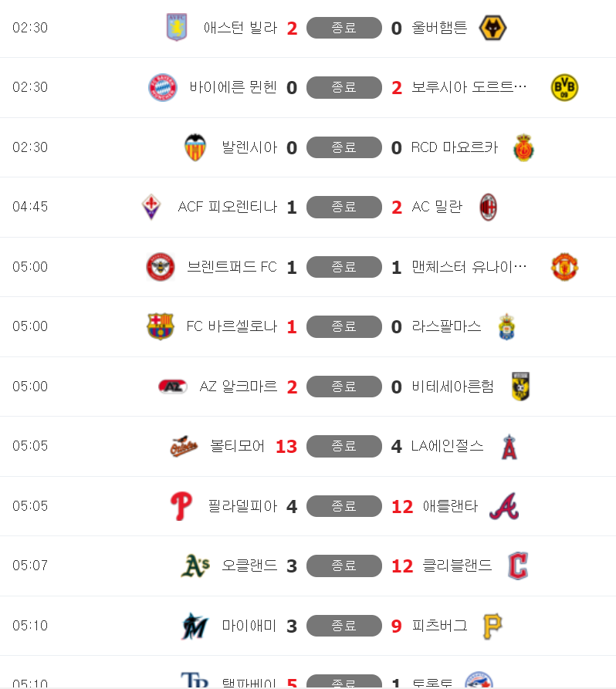Open the 브렌트퍼드 FC team name
This screenshot has height=689, width=616.
click(x=232, y=267)
